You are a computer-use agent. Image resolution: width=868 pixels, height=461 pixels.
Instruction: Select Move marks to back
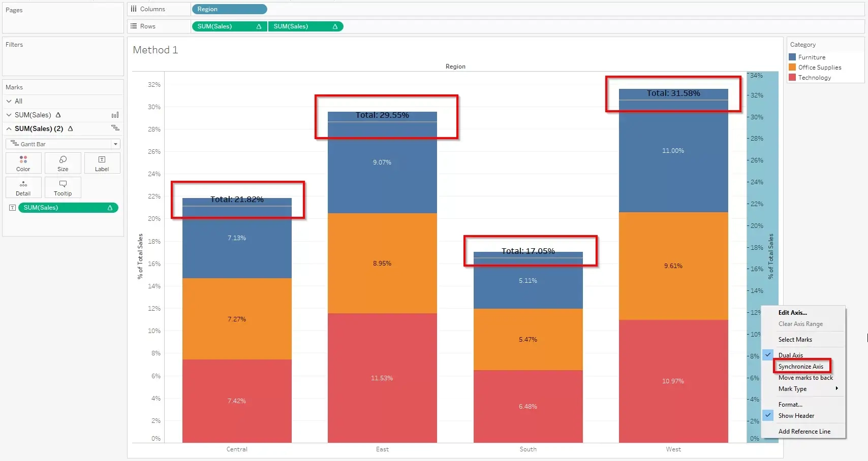click(x=805, y=377)
